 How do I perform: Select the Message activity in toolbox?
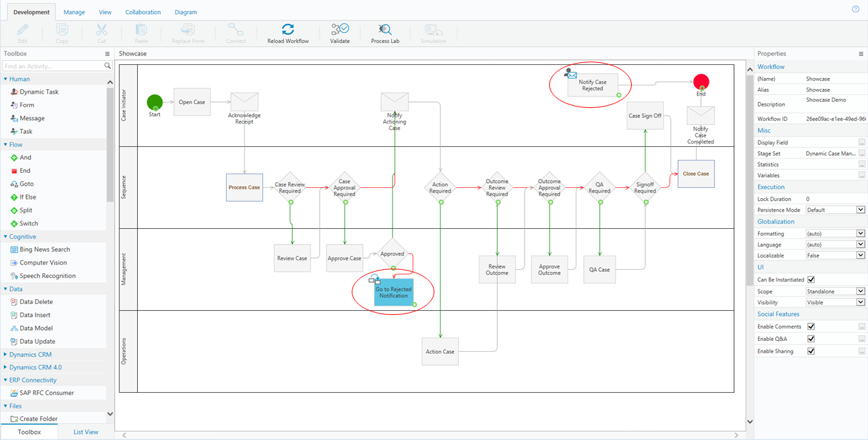tap(32, 118)
